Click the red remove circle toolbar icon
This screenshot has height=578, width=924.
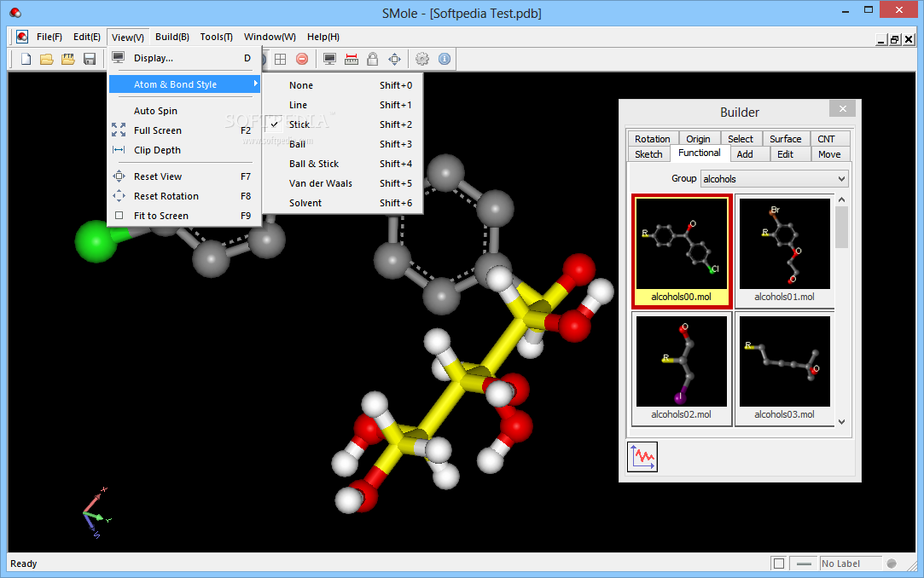click(302, 59)
